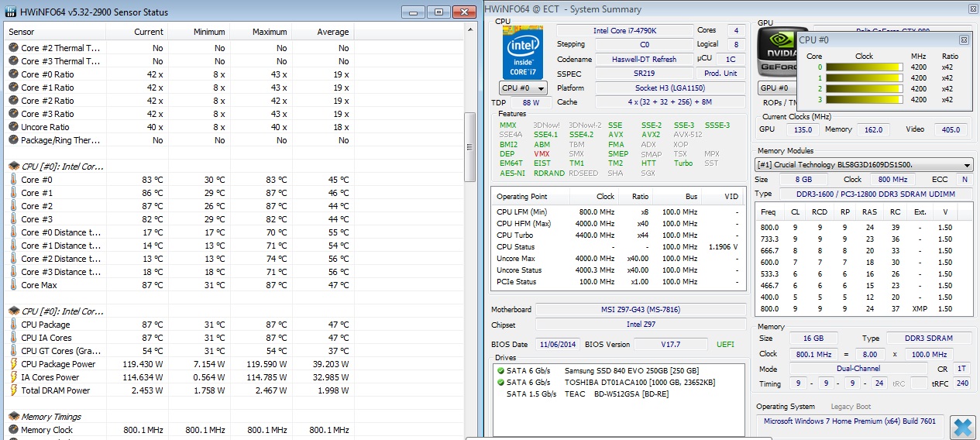This screenshot has width=980, height=440.
Task: Click the yellow clock bar for core 1
Action: [865, 78]
